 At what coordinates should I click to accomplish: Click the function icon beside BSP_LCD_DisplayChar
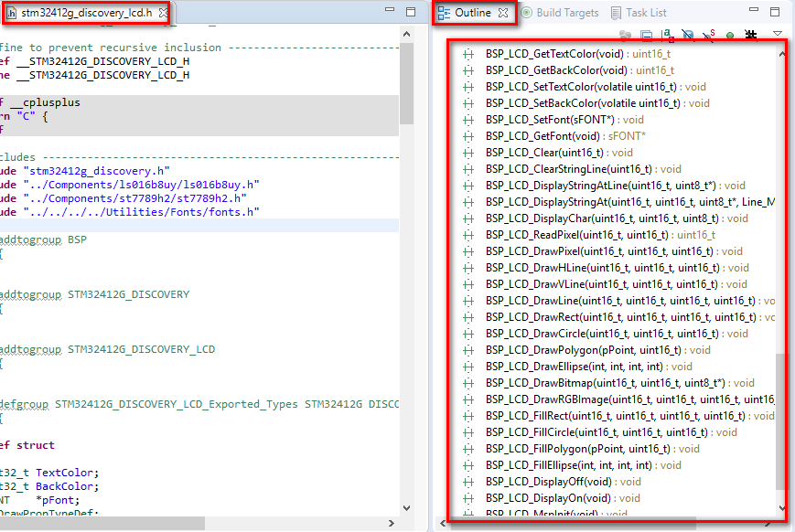(x=468, y=218)
